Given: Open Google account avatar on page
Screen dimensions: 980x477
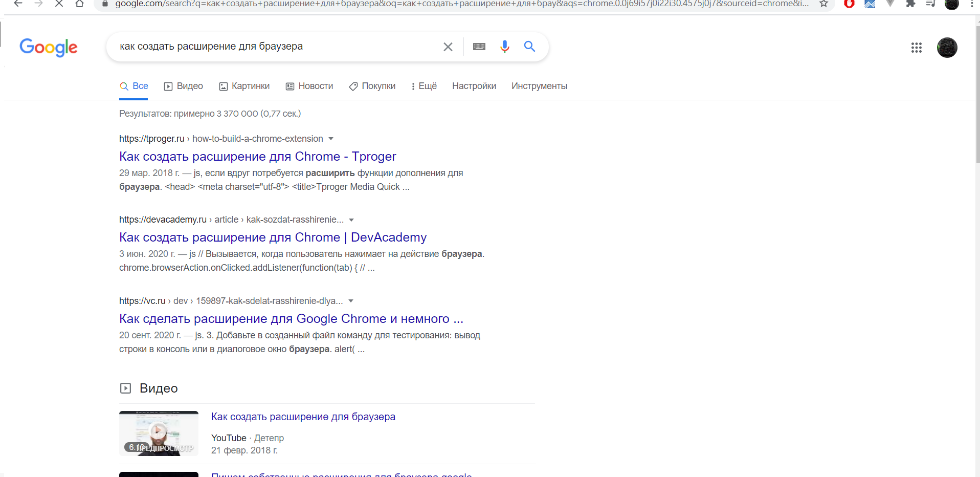Looking at the screenshot, I should [947, 48].
